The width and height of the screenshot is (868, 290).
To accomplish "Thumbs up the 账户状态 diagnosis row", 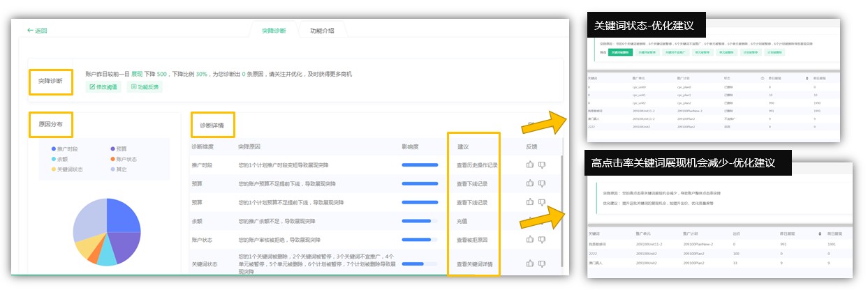I will (529, 239).
